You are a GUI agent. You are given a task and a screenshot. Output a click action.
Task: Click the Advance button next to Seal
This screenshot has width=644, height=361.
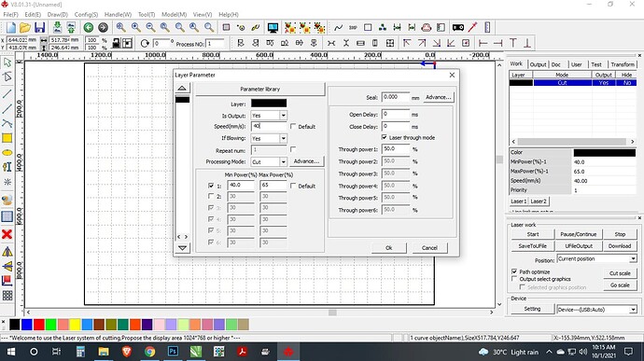pos(438,97)
